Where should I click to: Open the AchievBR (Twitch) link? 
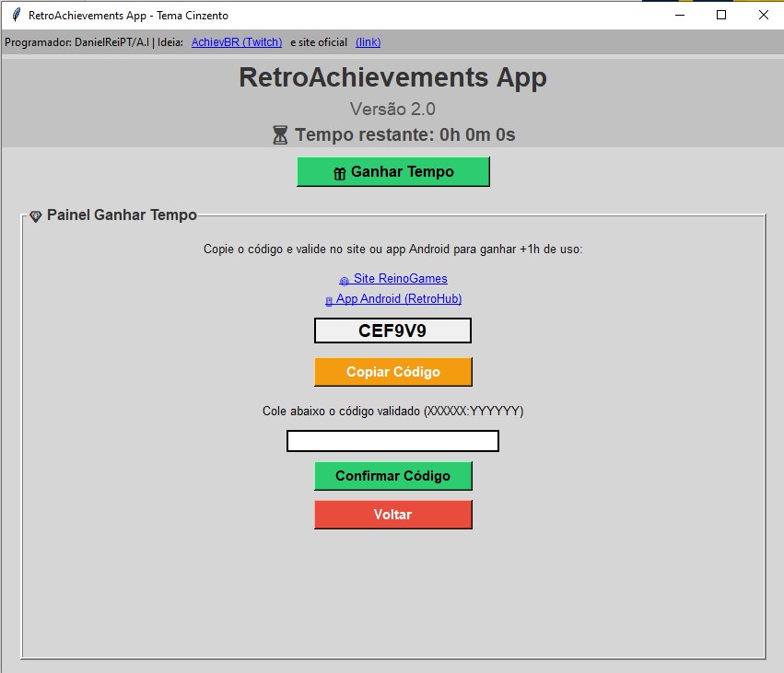(237, 42)
